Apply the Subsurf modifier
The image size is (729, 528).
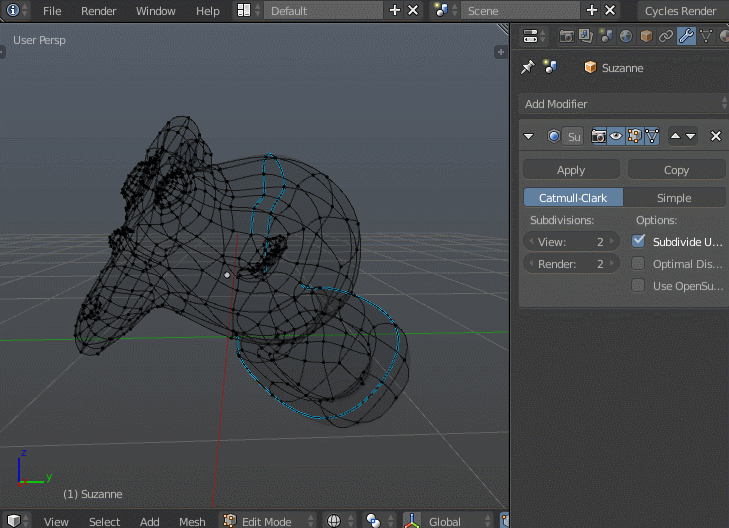click(571, 170)
